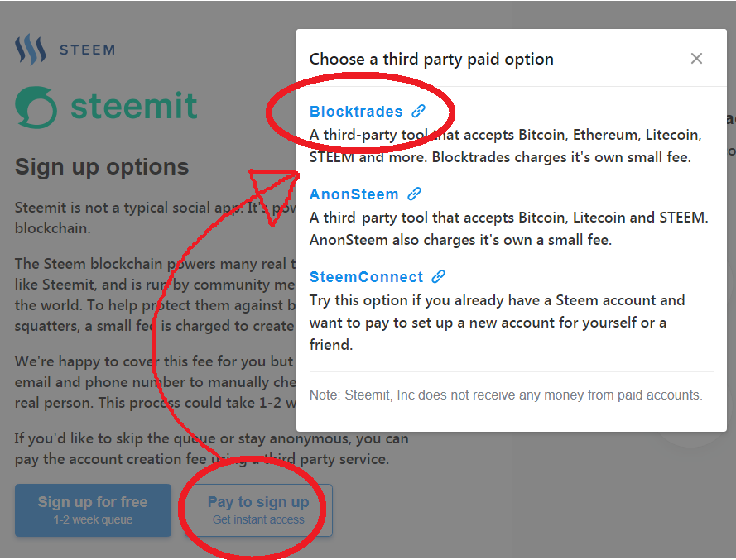Click the STEEM wordmark text
This screenshot has height=560, width=736.
(87, 50)
